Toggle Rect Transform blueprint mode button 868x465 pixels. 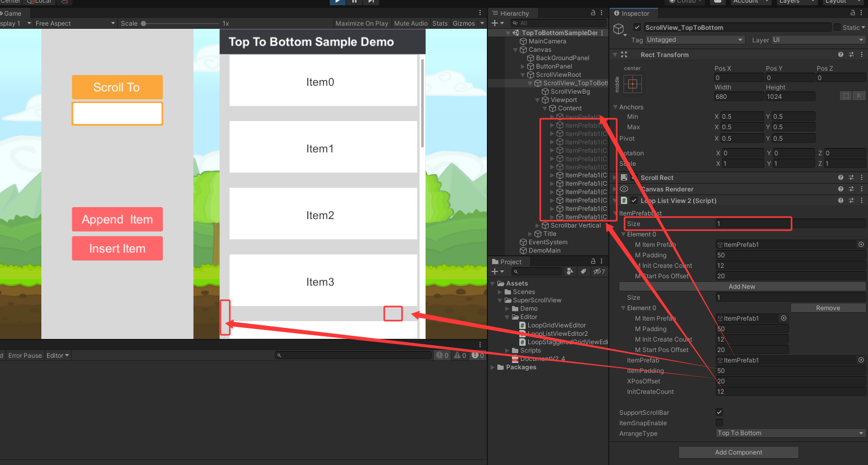pos(846,96)
